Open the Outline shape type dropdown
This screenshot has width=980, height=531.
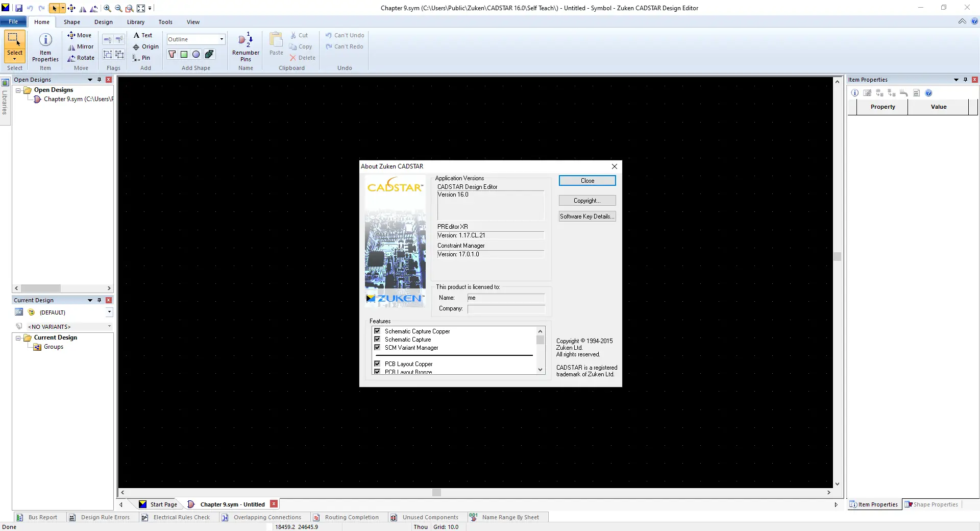pyautogui.click(x=222, y=39)
